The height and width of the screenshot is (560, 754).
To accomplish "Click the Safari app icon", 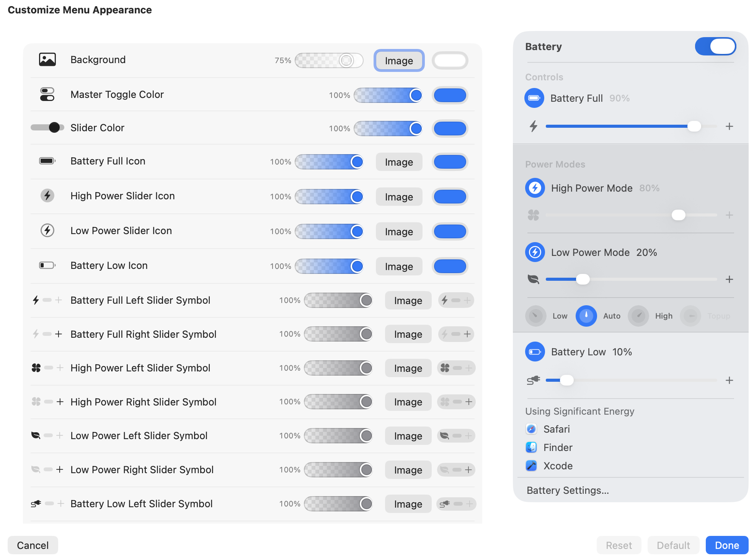I will 531,429.
